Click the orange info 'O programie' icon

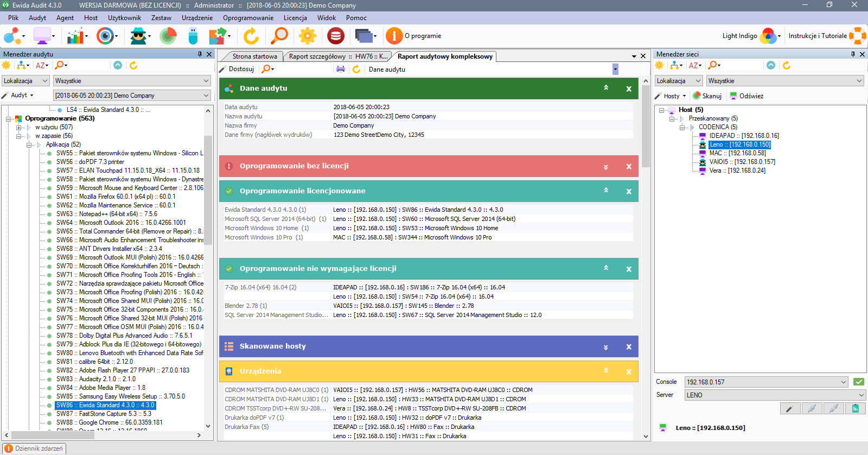click(x=394, y=36)
